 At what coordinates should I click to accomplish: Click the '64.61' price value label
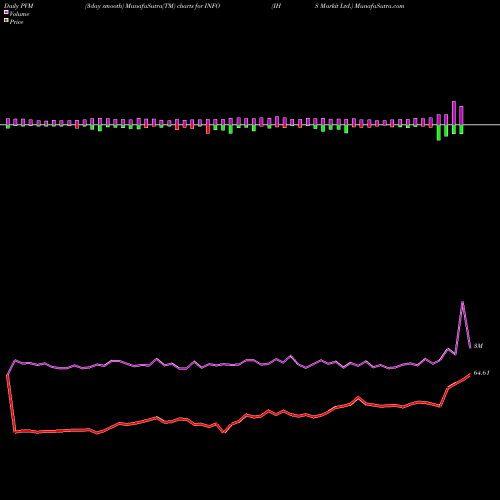coord(481,373)
